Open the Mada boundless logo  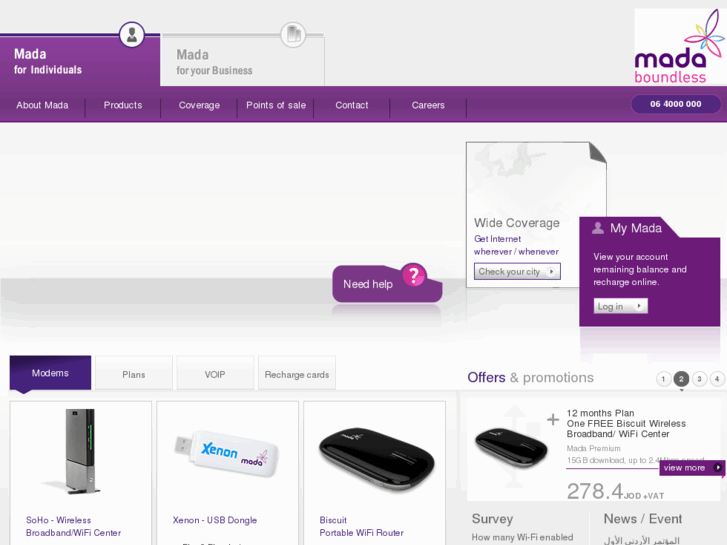point(679,46)
